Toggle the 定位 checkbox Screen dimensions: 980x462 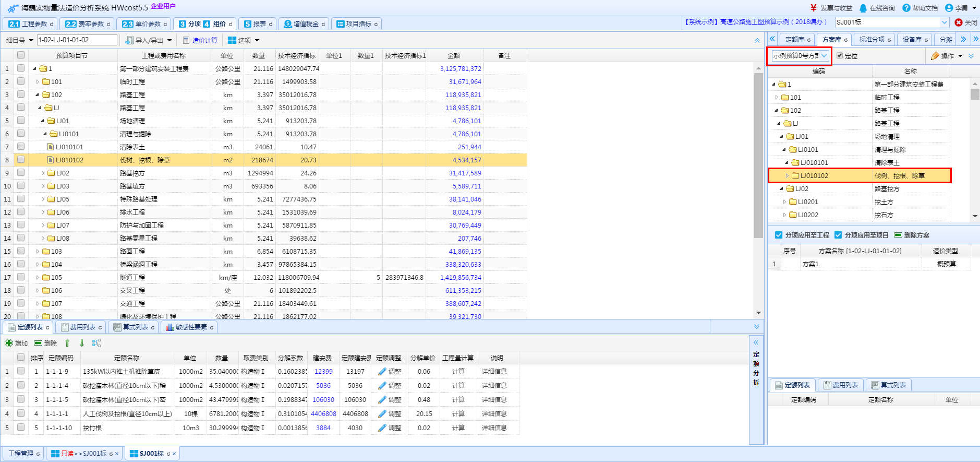tap(840, 56)
